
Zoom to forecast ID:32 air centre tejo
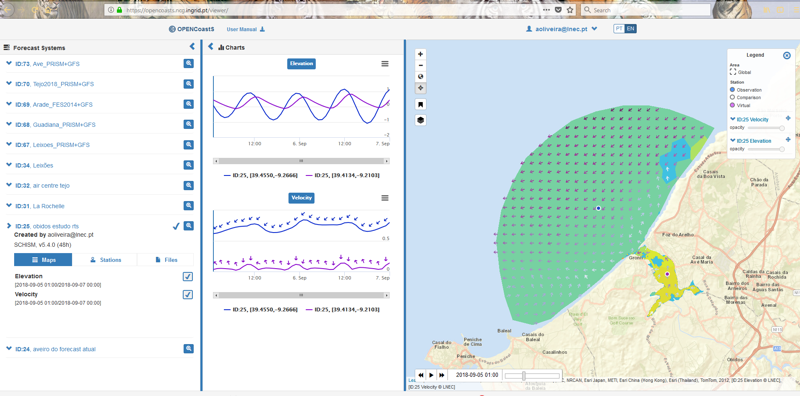[188, 185]
